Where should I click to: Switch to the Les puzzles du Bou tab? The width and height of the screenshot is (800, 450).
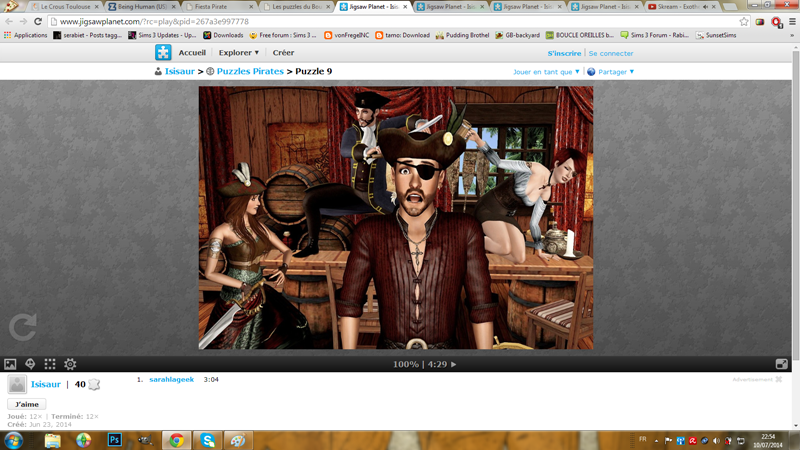(296, 7)
